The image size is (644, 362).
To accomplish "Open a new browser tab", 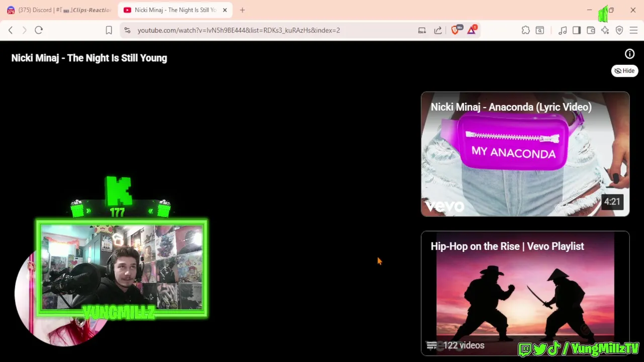I will pyautogui.click(x=243, y=10).
